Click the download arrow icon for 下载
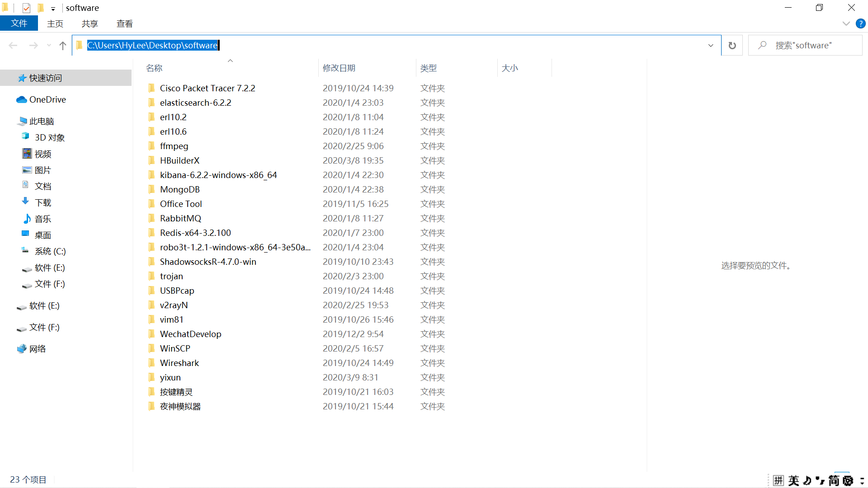 click(x=26, y=202)
